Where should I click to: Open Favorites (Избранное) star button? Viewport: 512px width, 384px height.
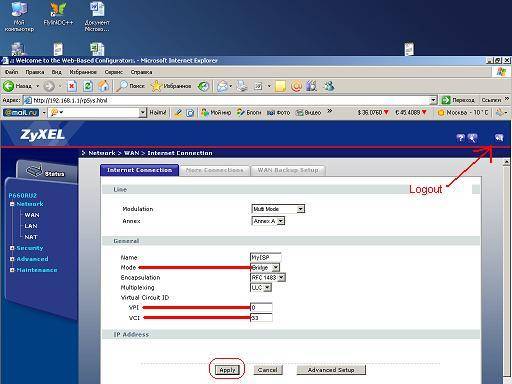tap(171, 86)
